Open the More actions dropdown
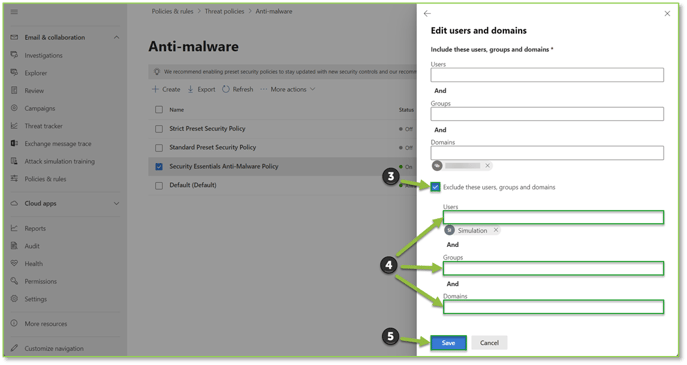The width and height of the screenshot is (687, 365). point(288,89)
